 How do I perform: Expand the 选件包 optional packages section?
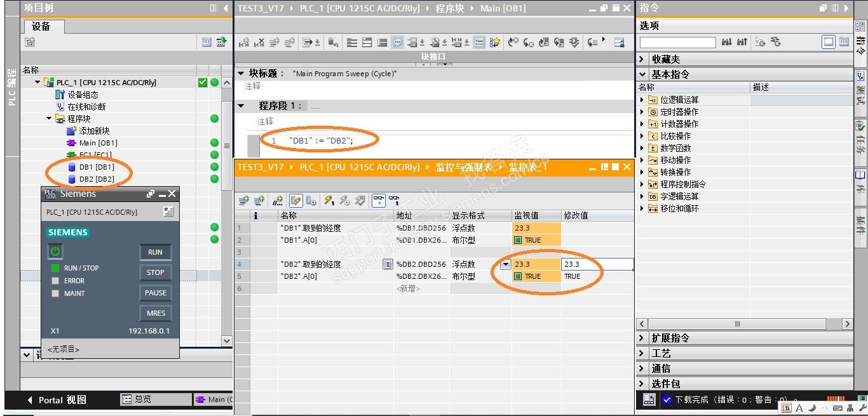click(642, 384)
